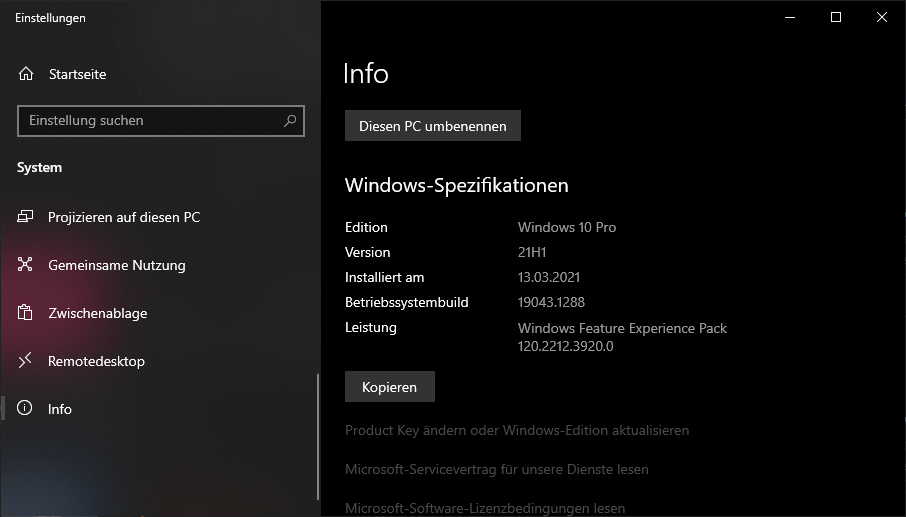Focus the Einstellung suchen search field

point(161,121)
